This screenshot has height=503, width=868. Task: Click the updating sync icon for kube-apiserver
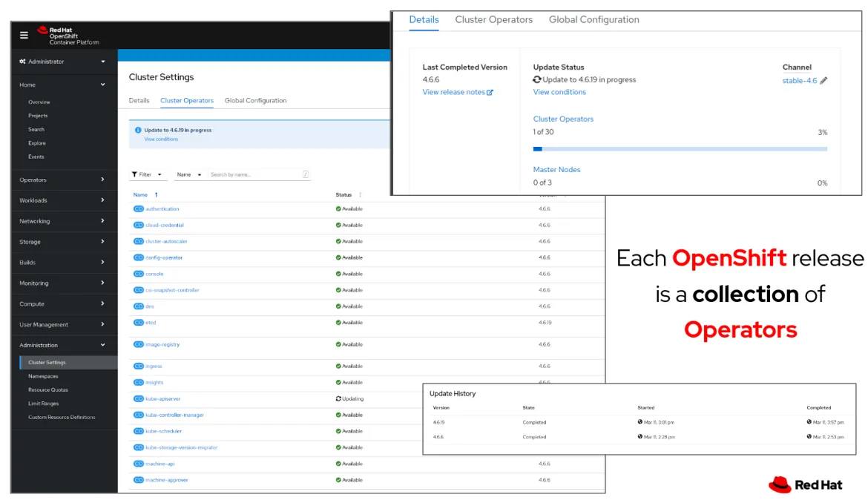coord(338,399)
